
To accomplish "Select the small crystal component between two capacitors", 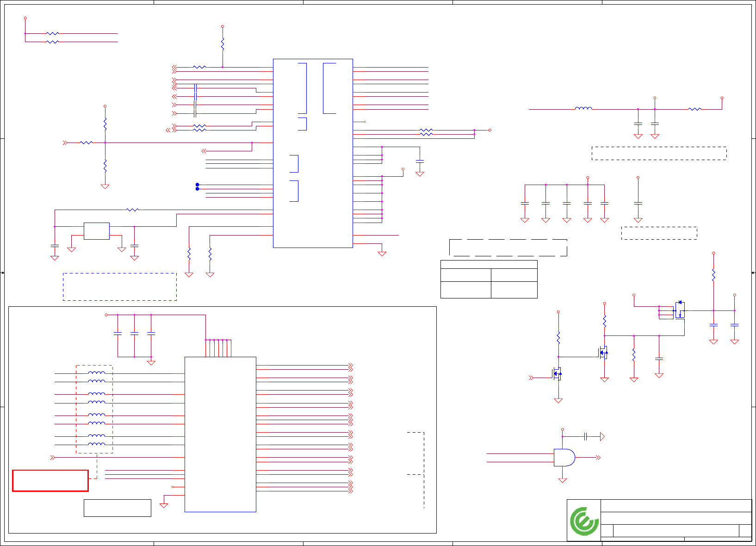I will [x=97, y=231].
